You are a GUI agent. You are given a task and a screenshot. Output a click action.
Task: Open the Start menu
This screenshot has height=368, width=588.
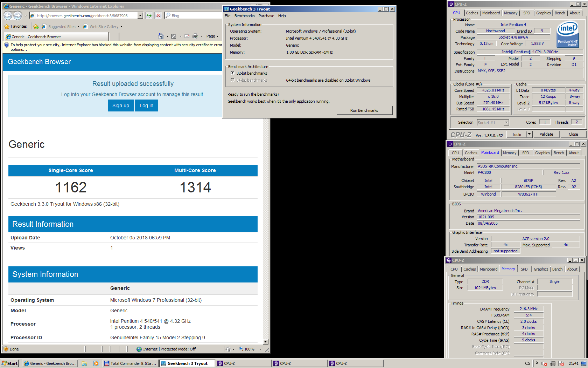pos(9,363)
